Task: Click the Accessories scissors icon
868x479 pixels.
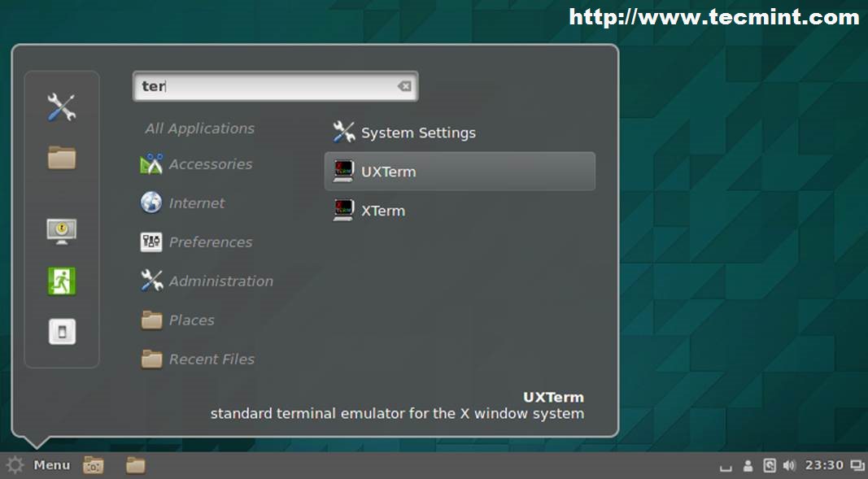Action: click(151, 164)
